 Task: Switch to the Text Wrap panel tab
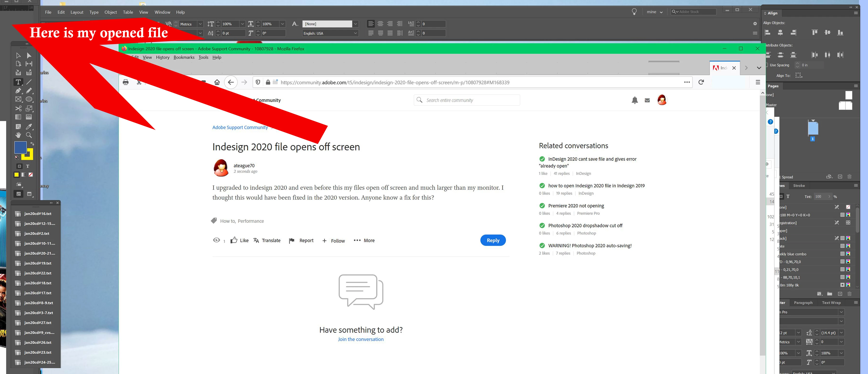pyautogui.click(x=831, y=303)
